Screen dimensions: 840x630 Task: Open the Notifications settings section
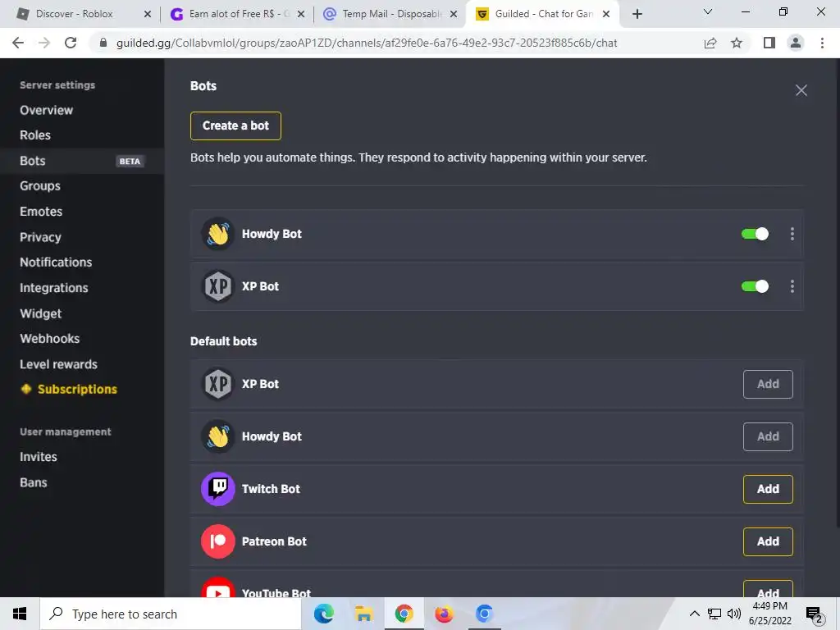click(56, 262)
